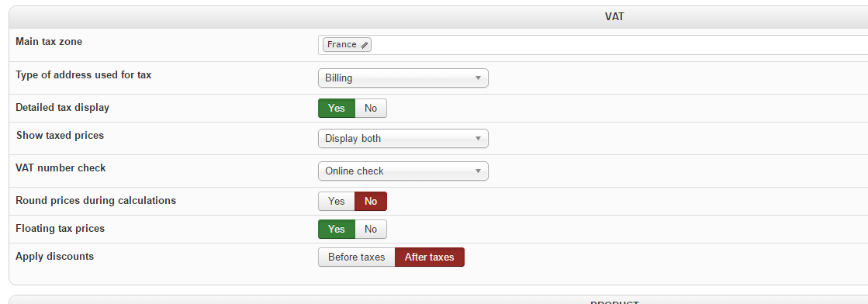
Task: Click the Online check dropdown arrow
Action: tap(479, 171)
